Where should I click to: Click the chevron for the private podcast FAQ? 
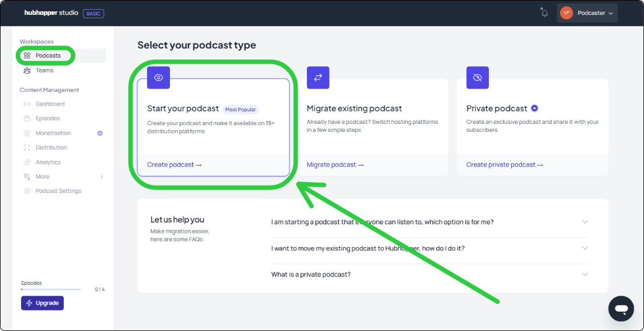(585, 274)
